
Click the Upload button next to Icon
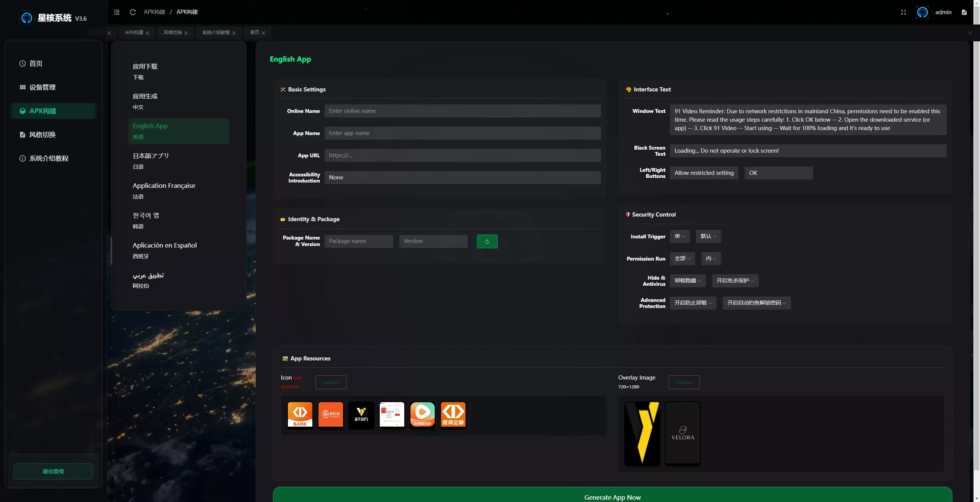point(331,382)
